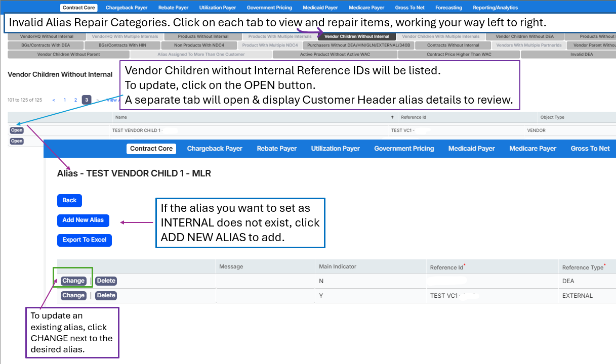Image resolution: width=616 pixels, height=364 pixels.
Task: Click Add New Alias button
Action: 83,220
